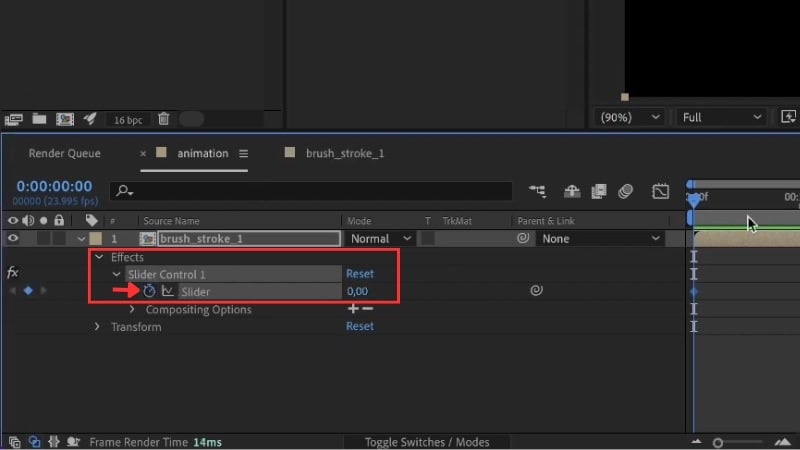Image resolution: width=800 pixels, height=450 pixels.
Task: Open the Full resolution dropdown
Action: (720, 117)
